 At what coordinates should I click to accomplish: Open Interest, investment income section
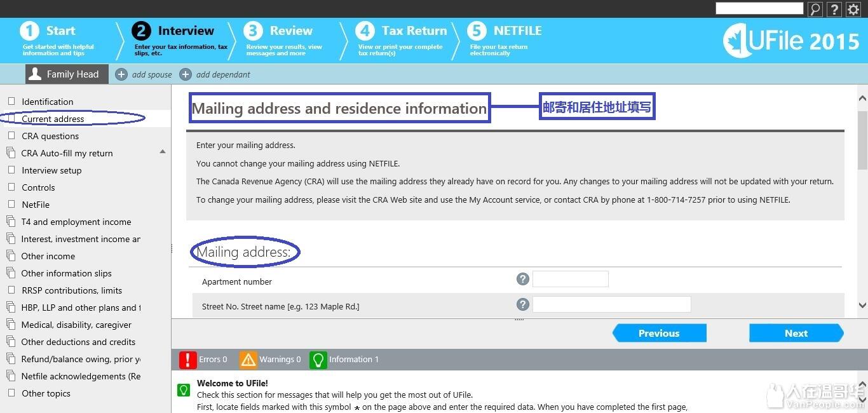click(81, 239)
